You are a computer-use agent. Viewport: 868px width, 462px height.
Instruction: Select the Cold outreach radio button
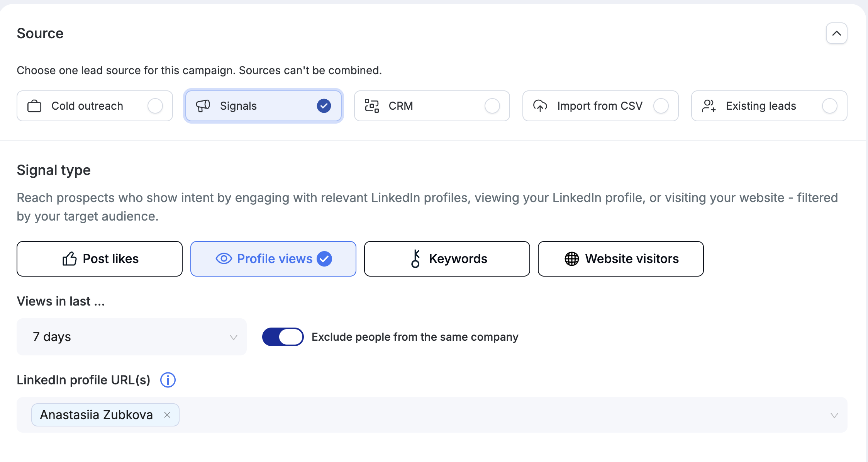pos(155,106)
